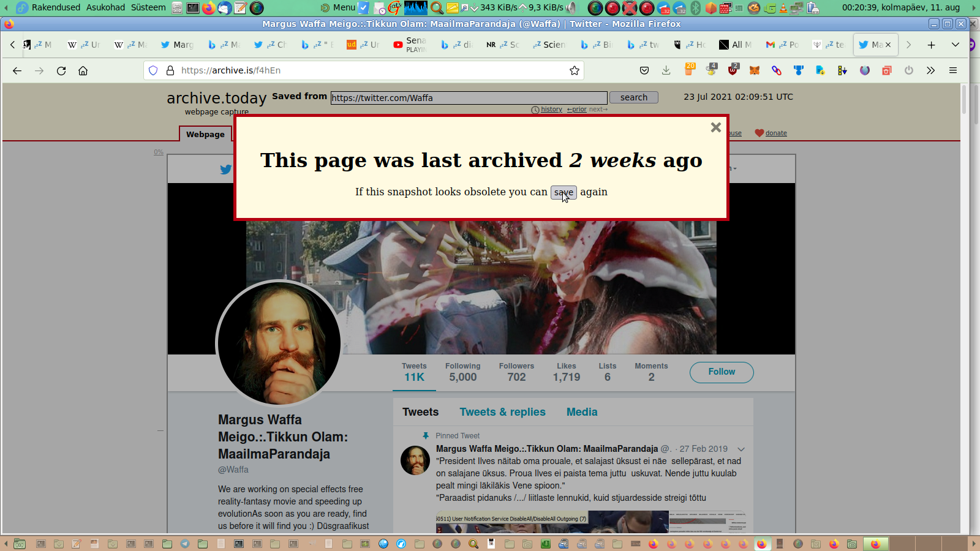Switch to the 'All M' tab
The image size is (980, 551).
(x=735, y=45)
